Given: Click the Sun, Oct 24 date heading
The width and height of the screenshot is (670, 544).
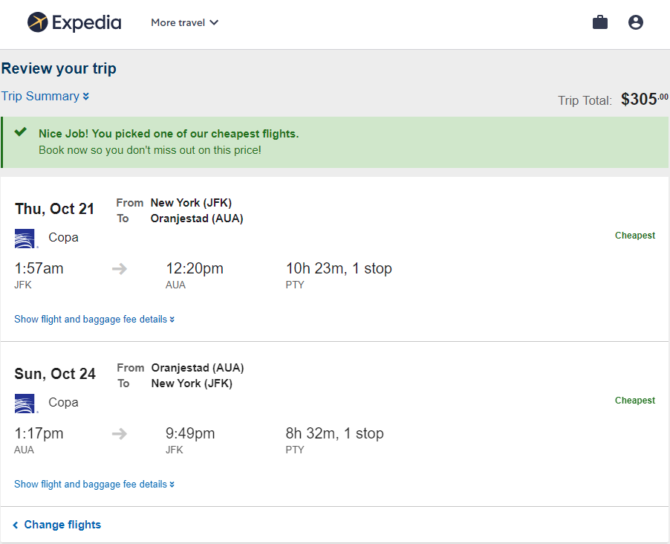Looking at the screenshot, I should 55,373.
